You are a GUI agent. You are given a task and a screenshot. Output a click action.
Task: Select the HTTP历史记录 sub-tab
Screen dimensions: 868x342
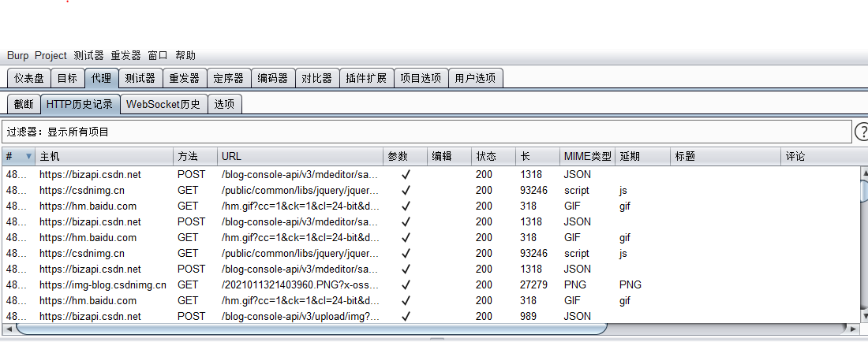(x=80, y=104)
